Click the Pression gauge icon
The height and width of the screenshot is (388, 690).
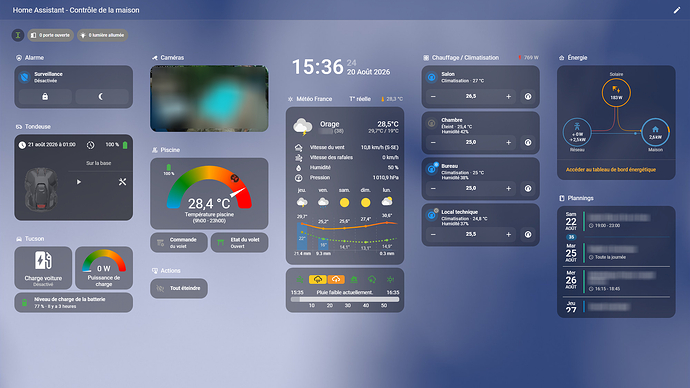(298, 178)
